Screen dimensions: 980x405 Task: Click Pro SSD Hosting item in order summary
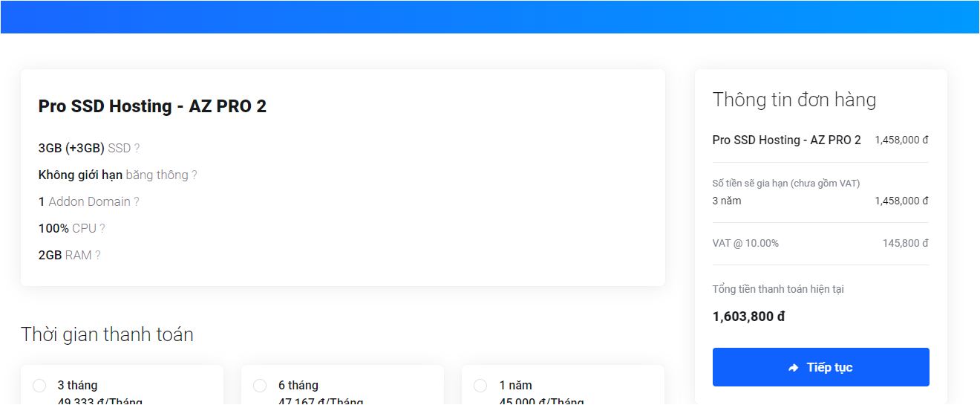(x=787, y=140)
